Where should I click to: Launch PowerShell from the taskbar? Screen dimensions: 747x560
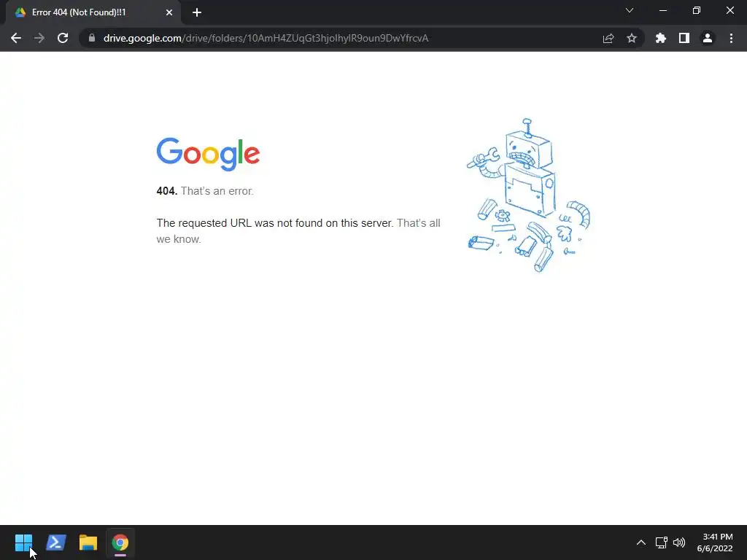[55, 542]
